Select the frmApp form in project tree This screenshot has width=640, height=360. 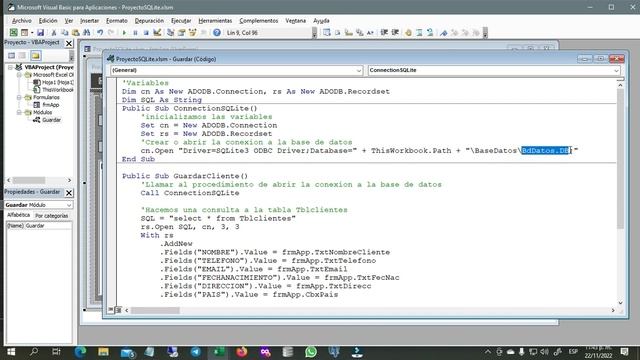47,105
